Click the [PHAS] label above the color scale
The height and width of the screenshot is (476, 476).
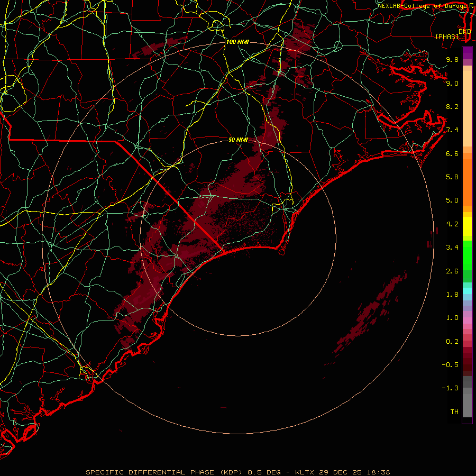point(447,36)
